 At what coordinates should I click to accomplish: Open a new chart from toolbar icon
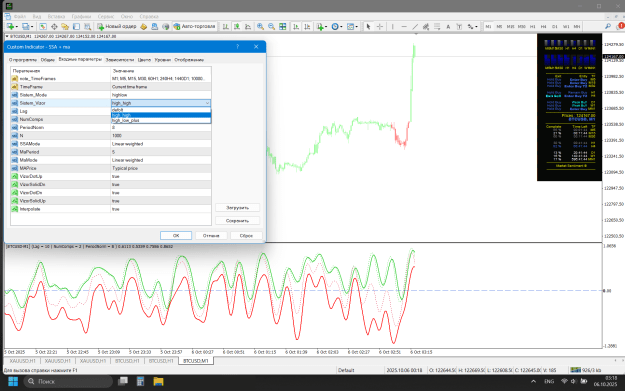(x=10, y=26)
